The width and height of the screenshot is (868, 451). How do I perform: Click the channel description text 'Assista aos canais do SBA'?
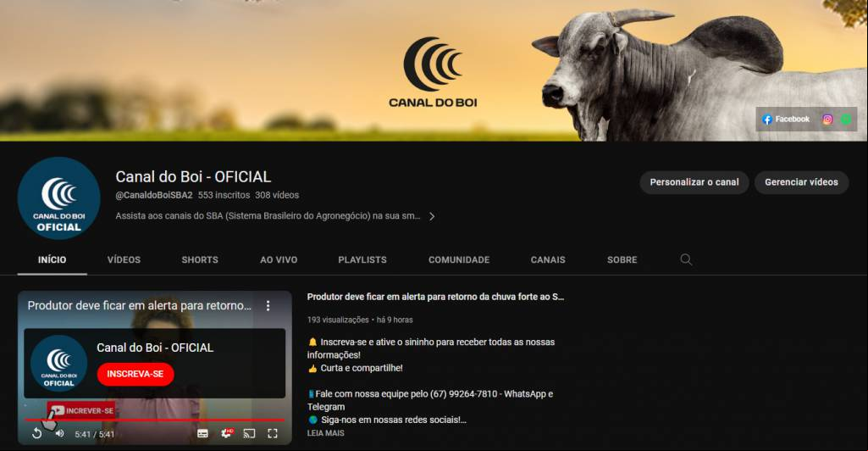tap(268, 216)
